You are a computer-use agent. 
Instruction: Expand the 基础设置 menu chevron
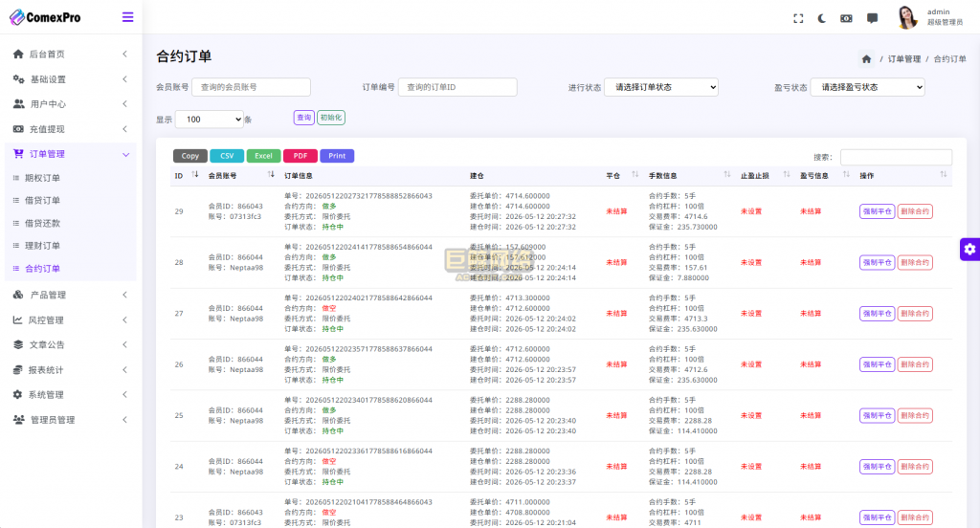125,78
